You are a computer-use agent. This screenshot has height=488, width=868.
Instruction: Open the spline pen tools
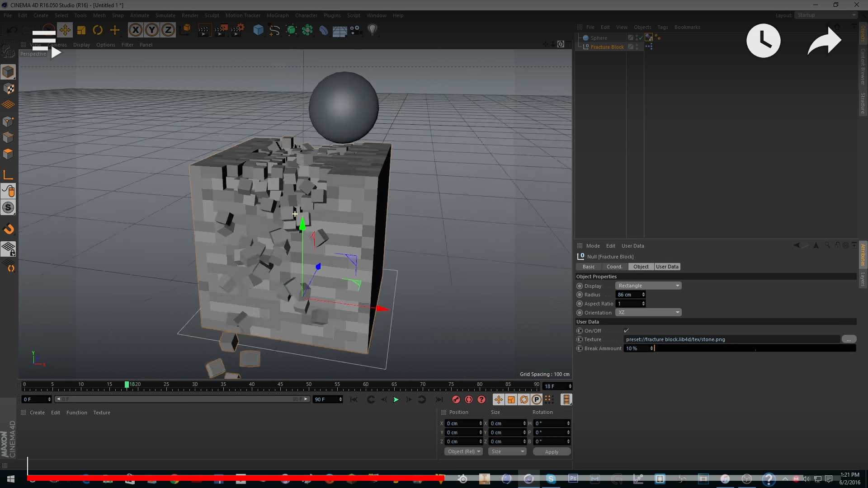tap(274, 30)
